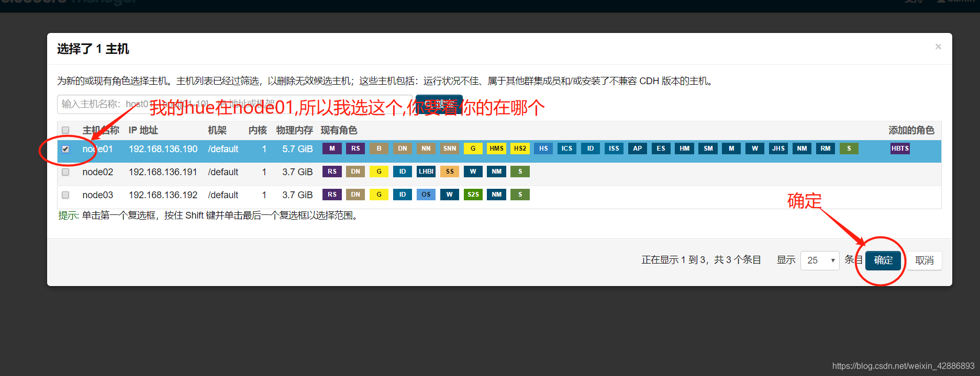Viewport: 980px width, 376px height.
Task: Click the HBTS added-role badge on node01
Action: [x=900, y=149]
